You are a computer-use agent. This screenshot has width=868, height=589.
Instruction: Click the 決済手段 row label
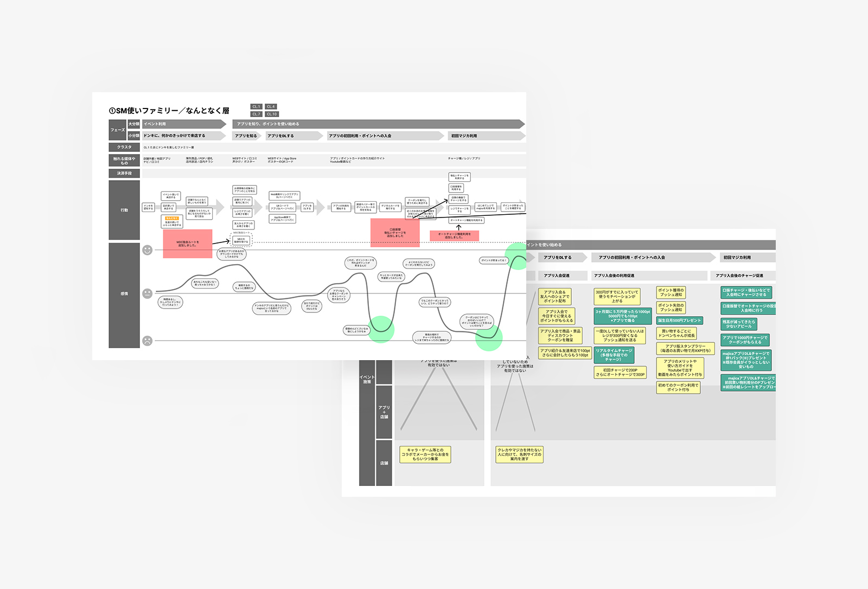pyautogui.click(x=124, y=174)
